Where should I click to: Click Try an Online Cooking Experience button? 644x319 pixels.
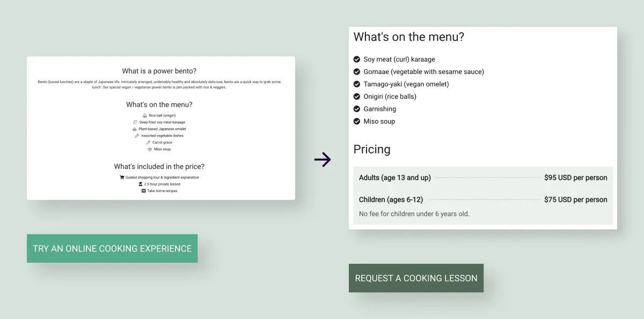pos(112,248)
